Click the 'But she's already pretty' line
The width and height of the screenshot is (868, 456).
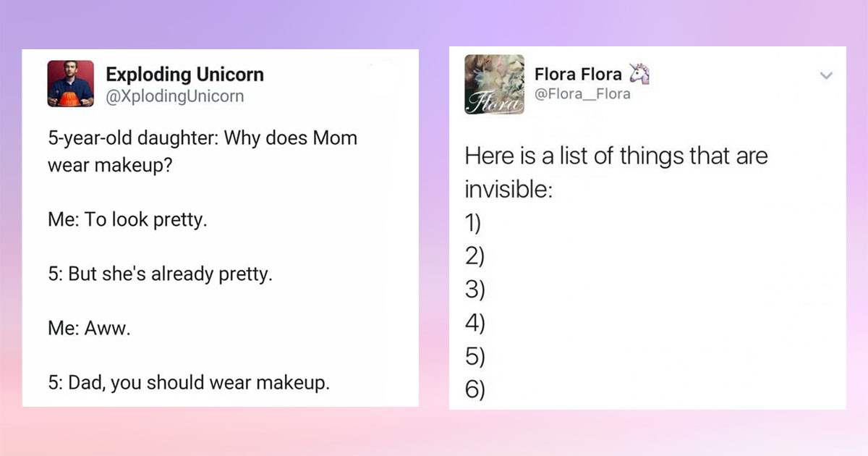(161, 274)
